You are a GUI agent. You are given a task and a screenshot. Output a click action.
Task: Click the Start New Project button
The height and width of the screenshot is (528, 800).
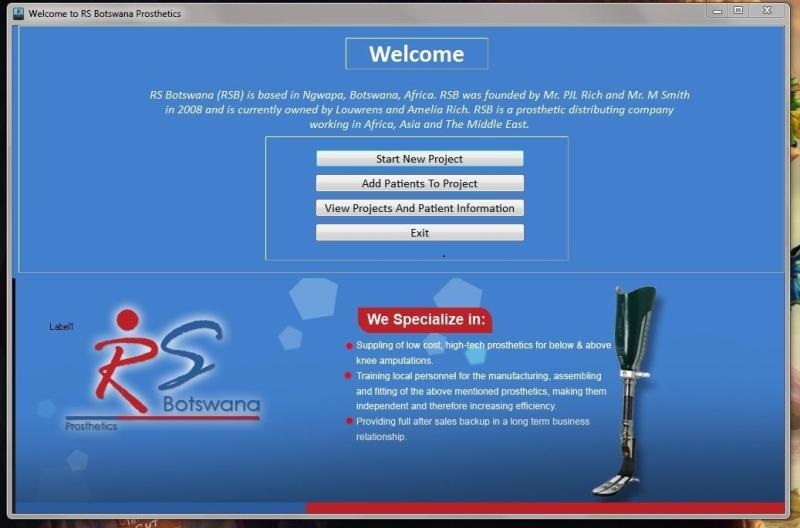(x=419, y=159)
